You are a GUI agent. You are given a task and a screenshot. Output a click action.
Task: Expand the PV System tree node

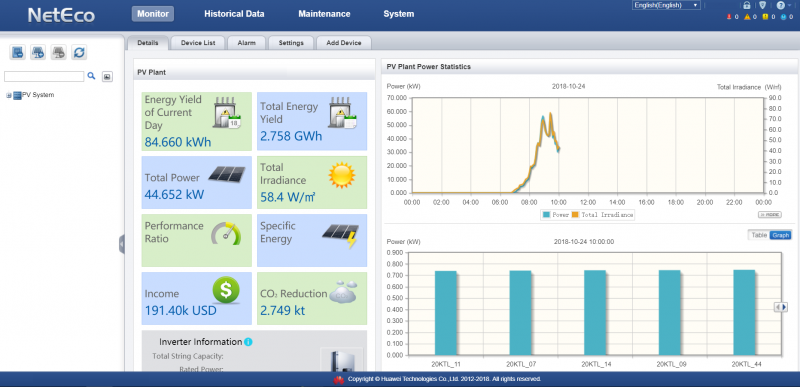[x=8, y=95]
